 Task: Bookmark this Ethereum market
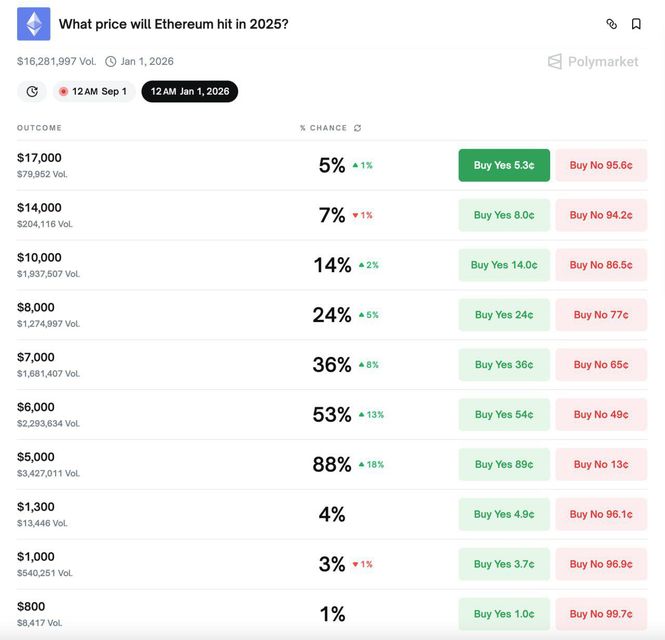(637, 24)
